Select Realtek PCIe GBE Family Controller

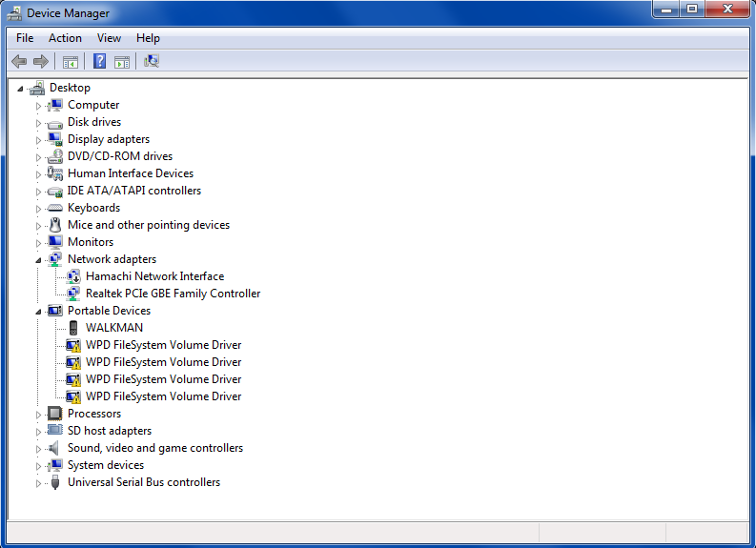coord(173,294)
